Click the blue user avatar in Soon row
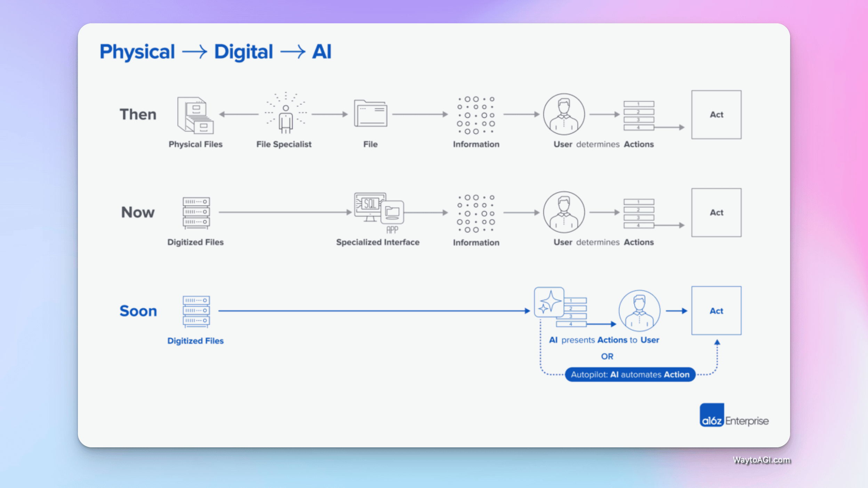868x488 pixels. click(x=639, y=310)
